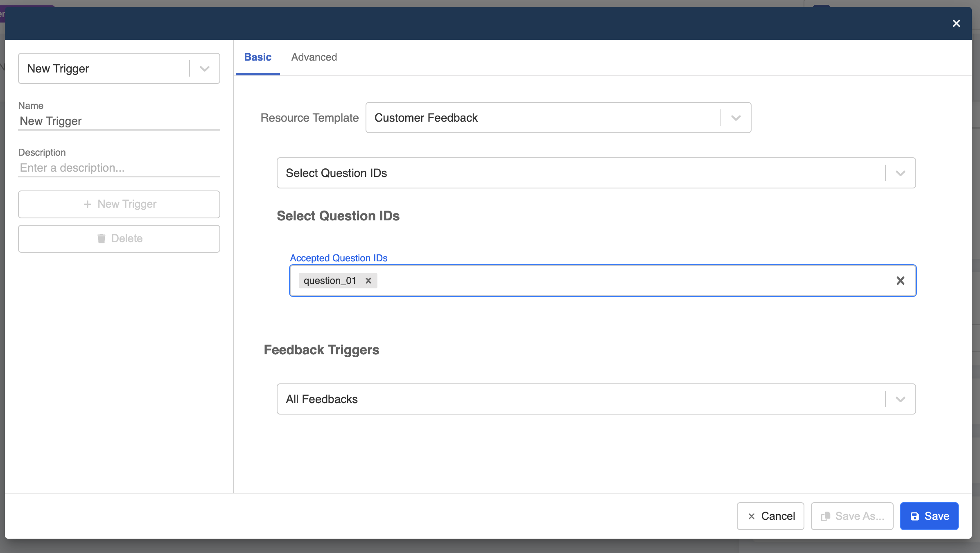
Task: Click the X icon on Cancel
Action: coord(752,516)
